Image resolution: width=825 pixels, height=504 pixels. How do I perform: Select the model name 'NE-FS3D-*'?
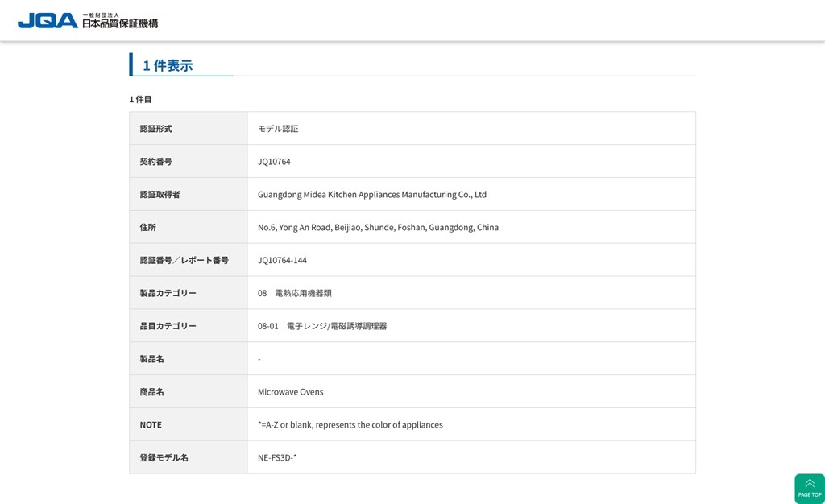coord(277,458)
